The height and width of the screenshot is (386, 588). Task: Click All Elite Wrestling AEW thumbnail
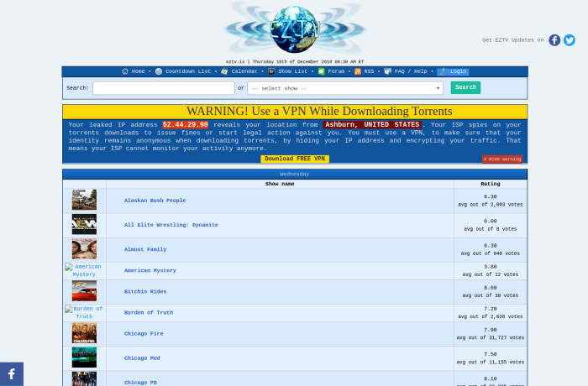(84, 224)
